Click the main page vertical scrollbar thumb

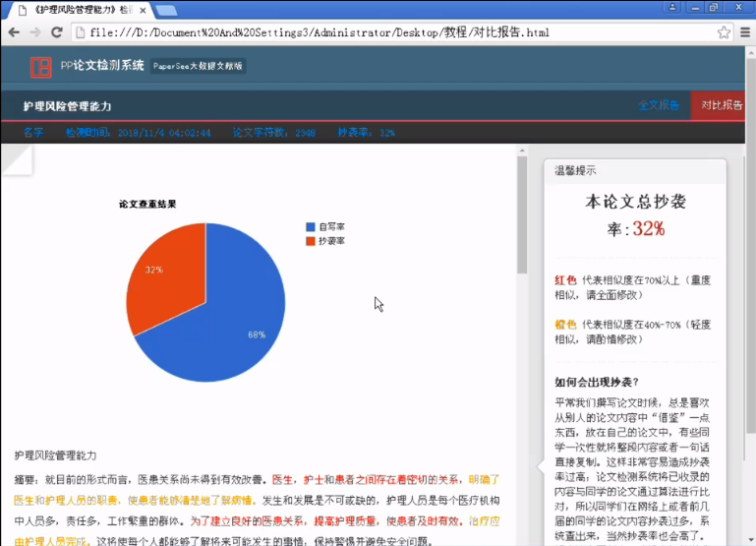751,246
